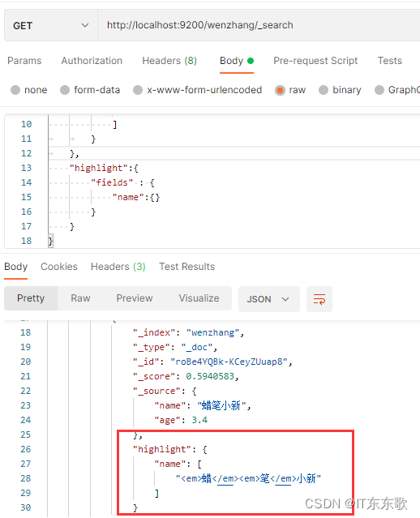
Task: Show the Raw response view
Action: 80,298
